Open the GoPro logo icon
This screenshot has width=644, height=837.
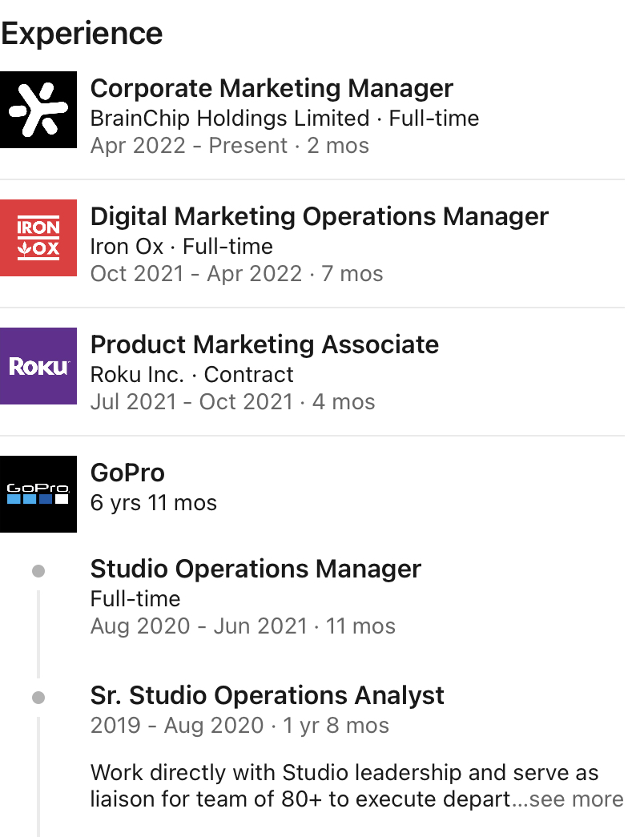(x=38, y=493)
